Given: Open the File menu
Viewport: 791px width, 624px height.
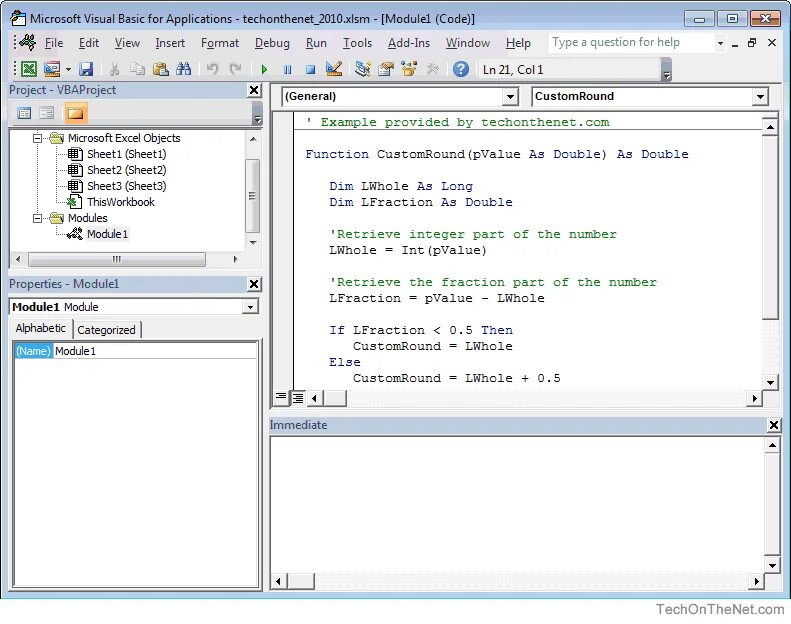Looking at the screenshot, I should tap(53, 43).
